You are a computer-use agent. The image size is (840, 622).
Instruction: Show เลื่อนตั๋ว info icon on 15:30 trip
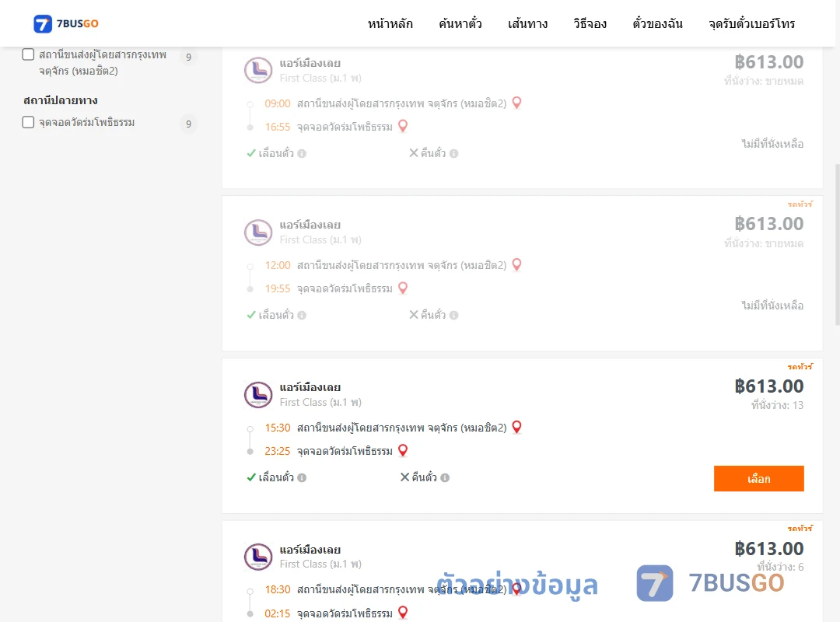click(x=302, y=478)
